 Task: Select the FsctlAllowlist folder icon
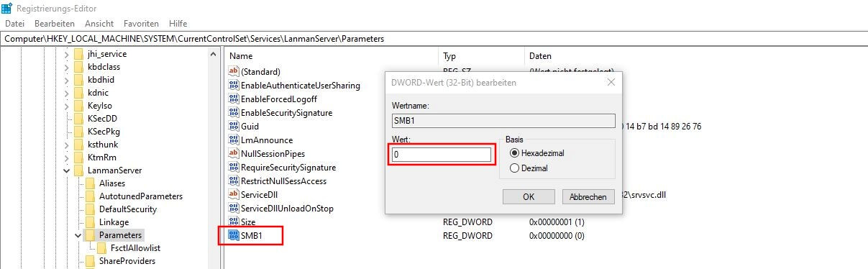tap(101, 248)
